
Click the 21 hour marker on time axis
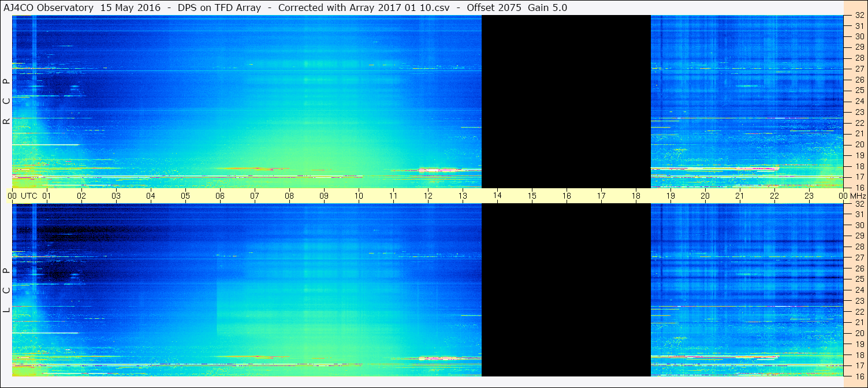[740, 196]
